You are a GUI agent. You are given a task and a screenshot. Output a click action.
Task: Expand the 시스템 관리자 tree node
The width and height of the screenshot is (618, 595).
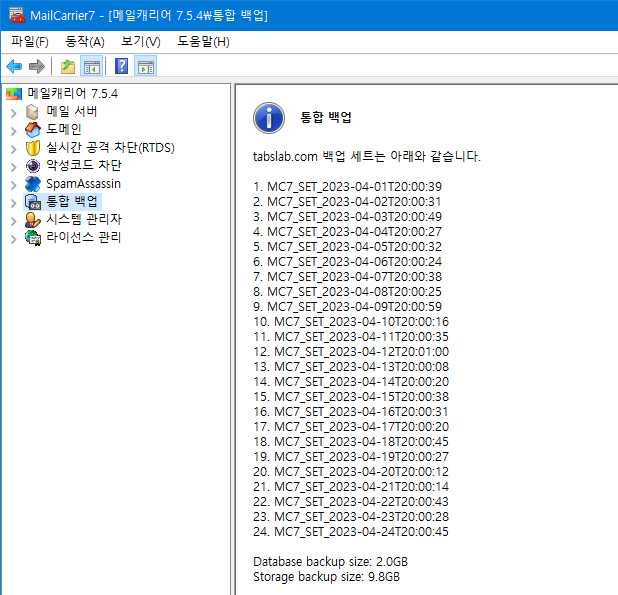[13, 219]
